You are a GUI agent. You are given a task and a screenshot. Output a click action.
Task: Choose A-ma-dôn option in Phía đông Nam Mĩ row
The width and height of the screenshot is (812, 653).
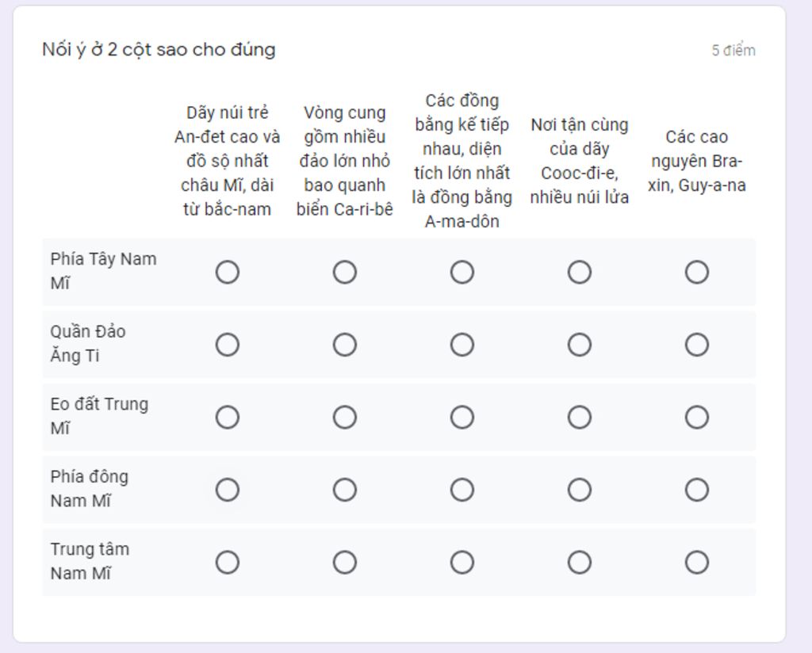462,490
